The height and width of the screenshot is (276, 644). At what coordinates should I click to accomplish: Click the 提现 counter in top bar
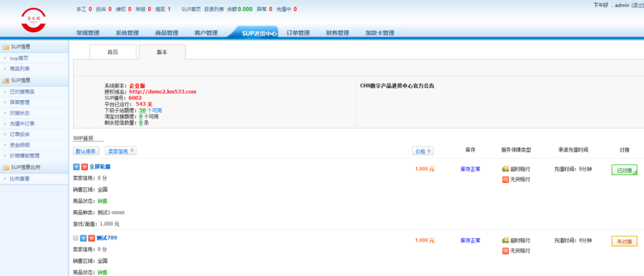click(x=163, y=9)
